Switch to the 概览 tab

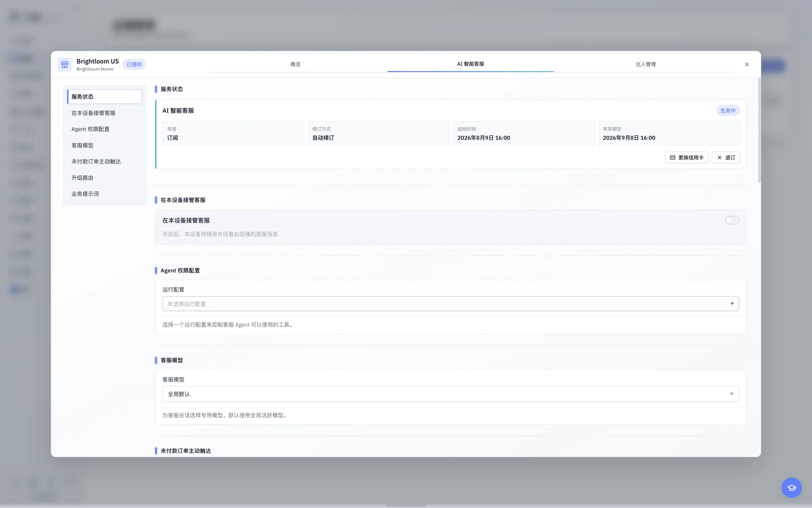click(295, 64)
